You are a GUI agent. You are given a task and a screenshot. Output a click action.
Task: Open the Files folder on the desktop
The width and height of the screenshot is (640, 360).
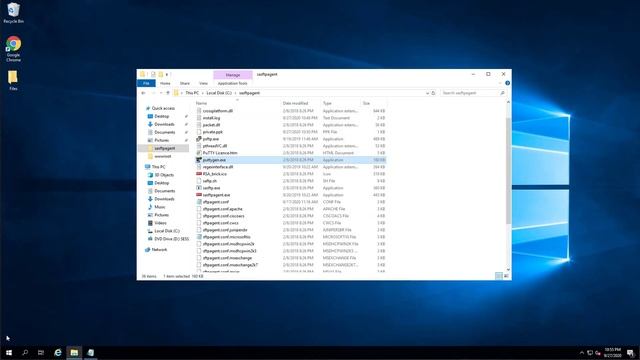13,80
